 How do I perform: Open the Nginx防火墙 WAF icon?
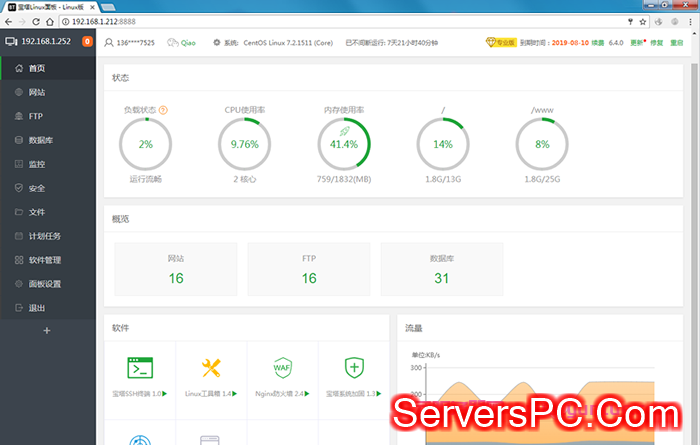(282, 368)
